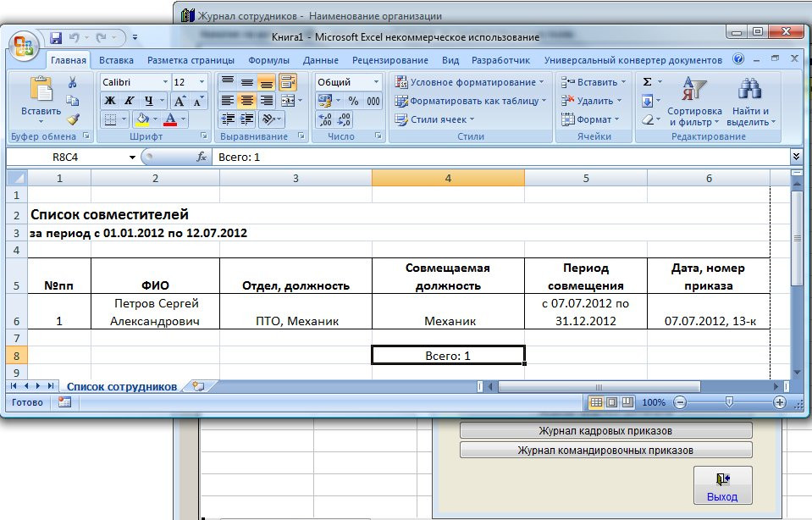Screen dimensions: 812x520
Task: Click the Save icon in quick access toolbar
Action: (x=56, y=38)
